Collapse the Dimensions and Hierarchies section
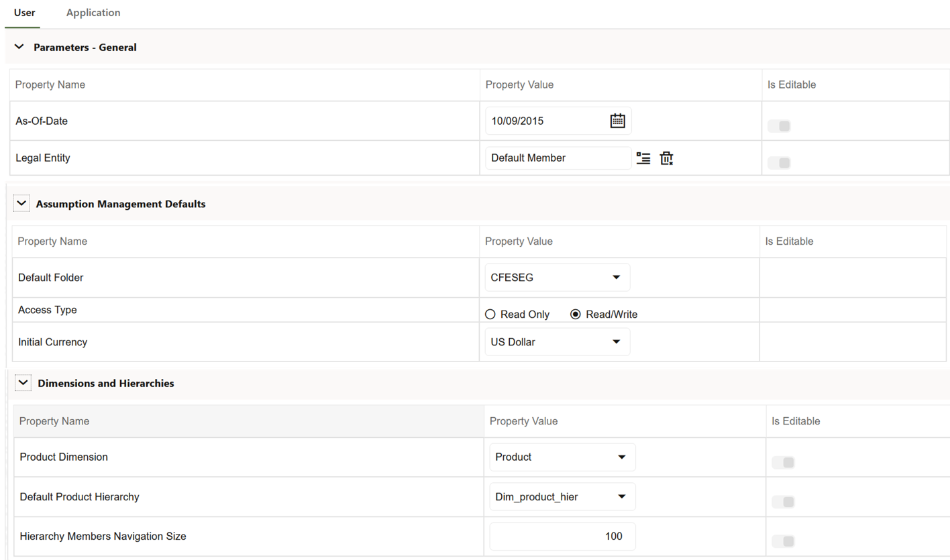This screenshot has width=950, height=560. [x=23, y=382]
